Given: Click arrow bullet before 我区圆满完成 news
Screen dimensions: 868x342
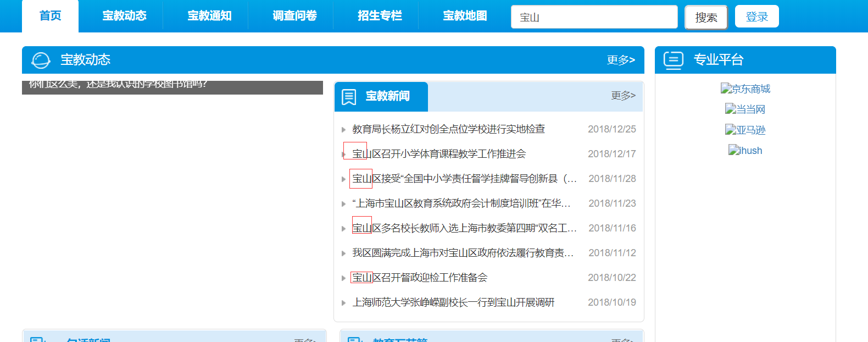Looking at the screenshot, I should tap(343, 253).
